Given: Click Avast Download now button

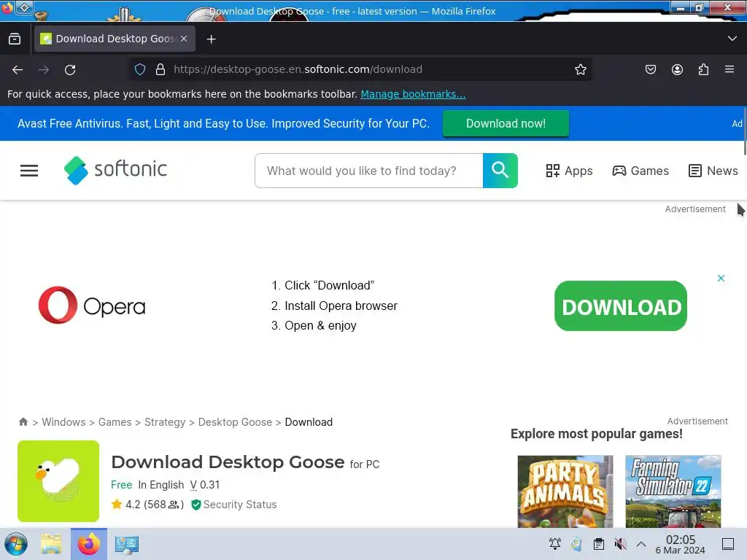Looking at the screenshot, I should click(506, 123).
